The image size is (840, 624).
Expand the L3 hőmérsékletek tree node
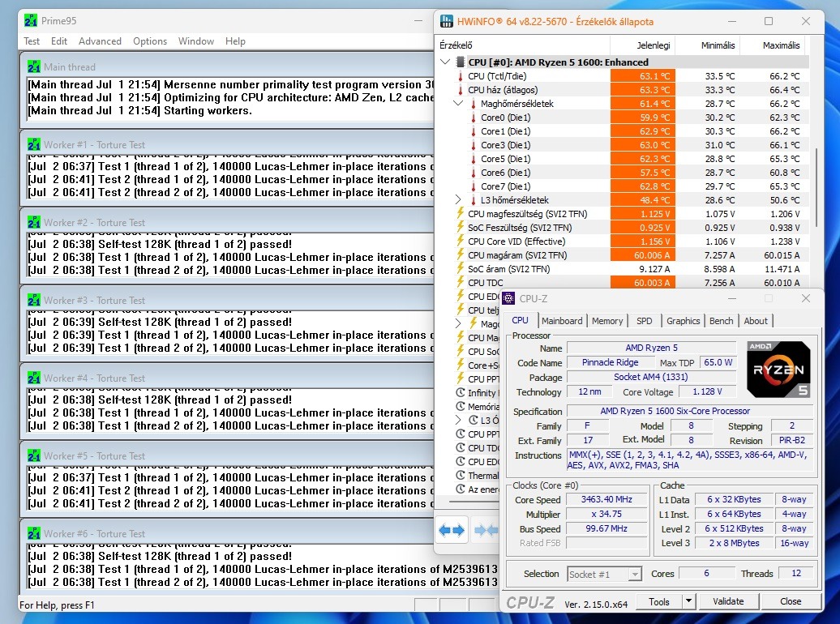458,200
